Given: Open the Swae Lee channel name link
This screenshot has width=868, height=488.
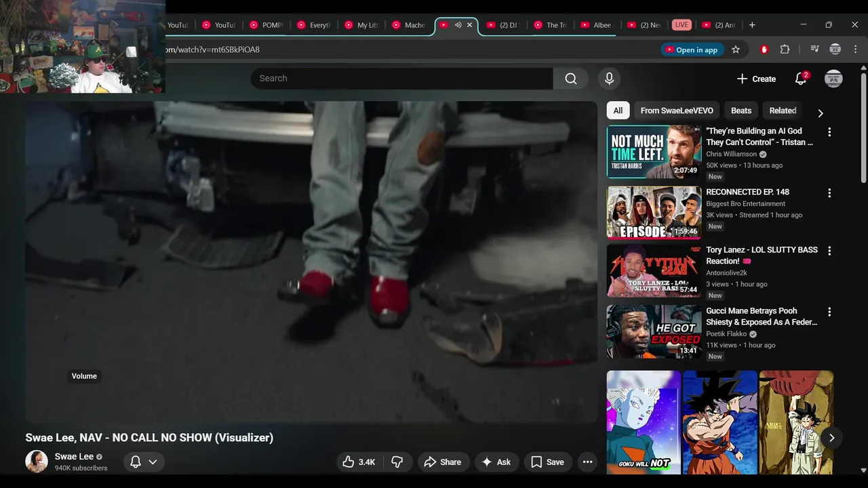Looking at the screenshot, I should click(74, 457).
